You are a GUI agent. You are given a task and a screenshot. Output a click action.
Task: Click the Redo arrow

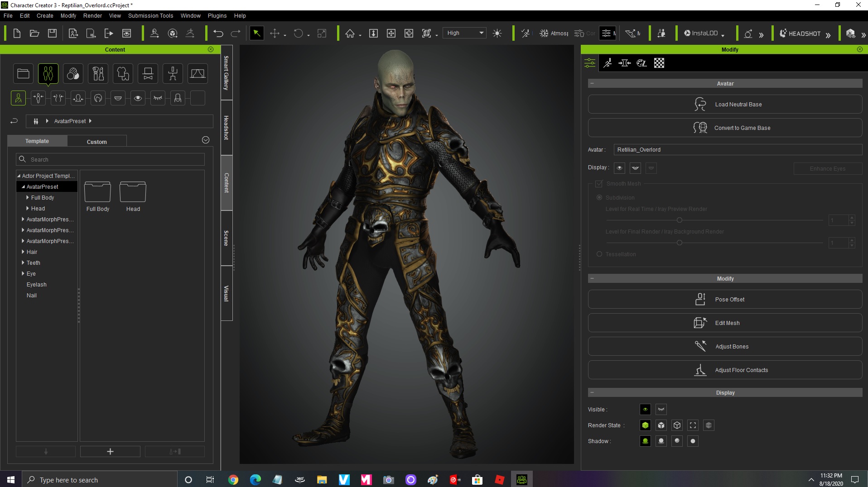click(x=236, y=33)
